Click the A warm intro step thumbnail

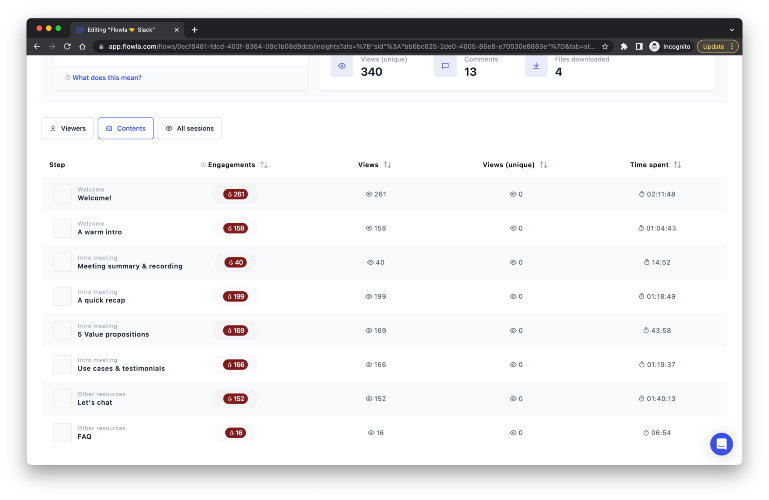coord(62,228)
